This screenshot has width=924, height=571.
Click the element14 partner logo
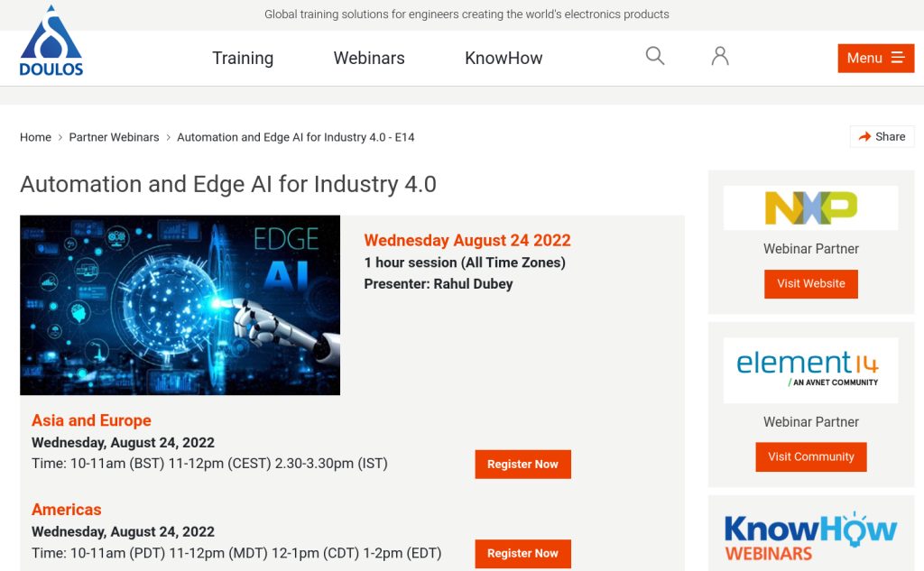(x=810, y=369)
